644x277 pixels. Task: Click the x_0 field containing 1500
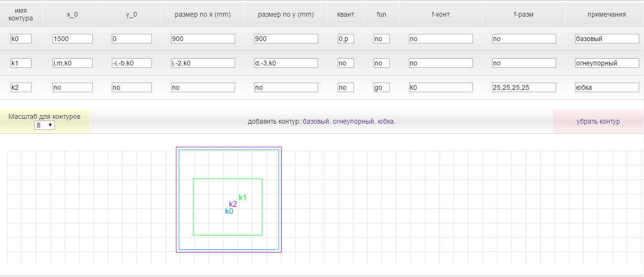[x=73, y=39]
